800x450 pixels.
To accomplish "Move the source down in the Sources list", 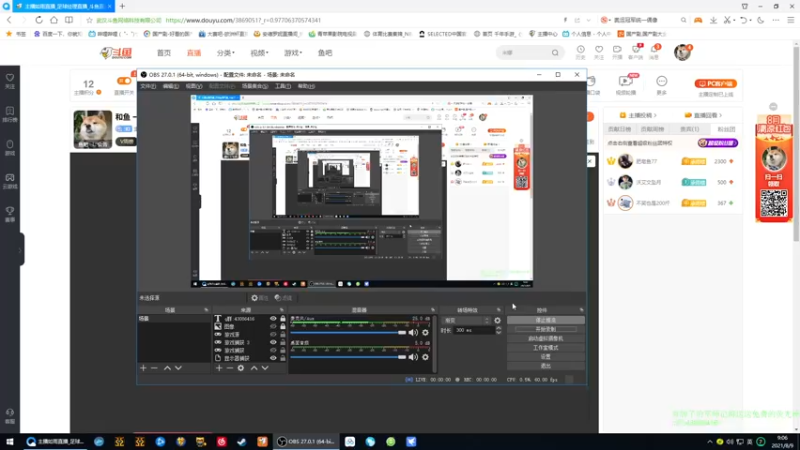I will coord(265,368).
